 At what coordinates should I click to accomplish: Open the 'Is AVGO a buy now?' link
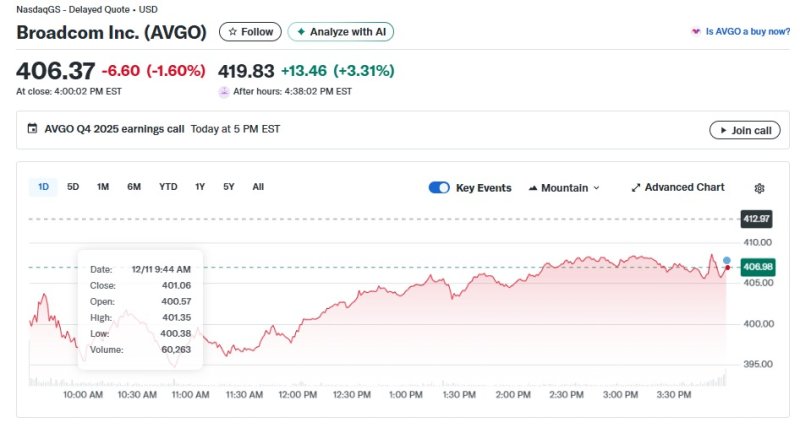[x=744, y=32]
